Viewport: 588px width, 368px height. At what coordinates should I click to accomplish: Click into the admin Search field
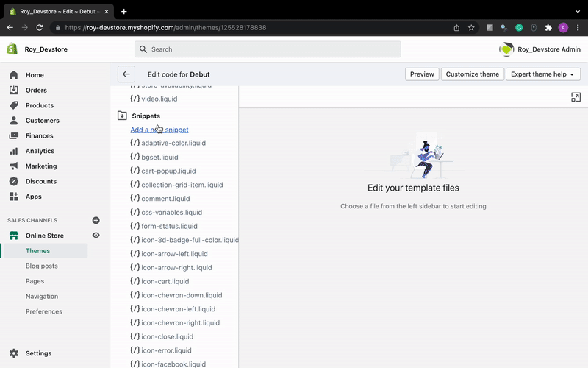point(268,49)
